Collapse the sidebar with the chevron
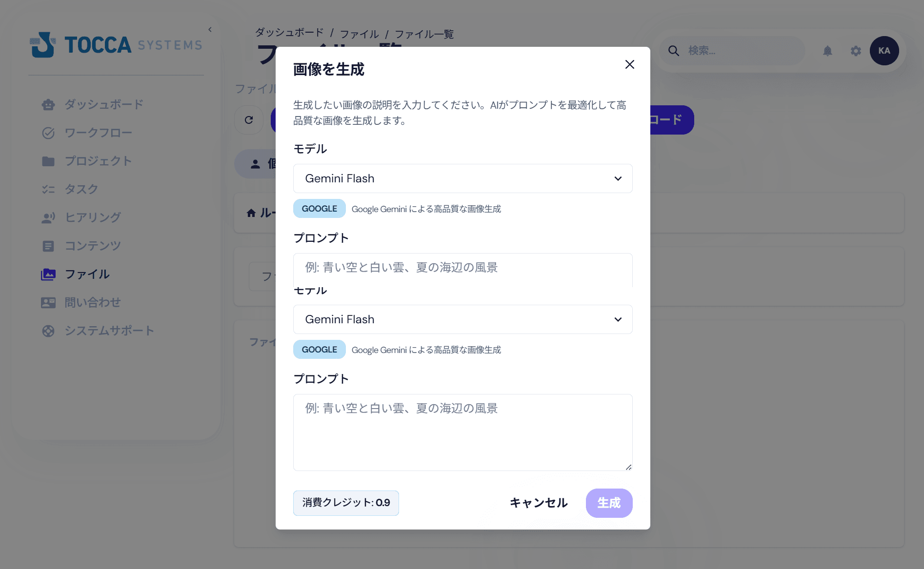Screen dimensions: 924x569 209,29
